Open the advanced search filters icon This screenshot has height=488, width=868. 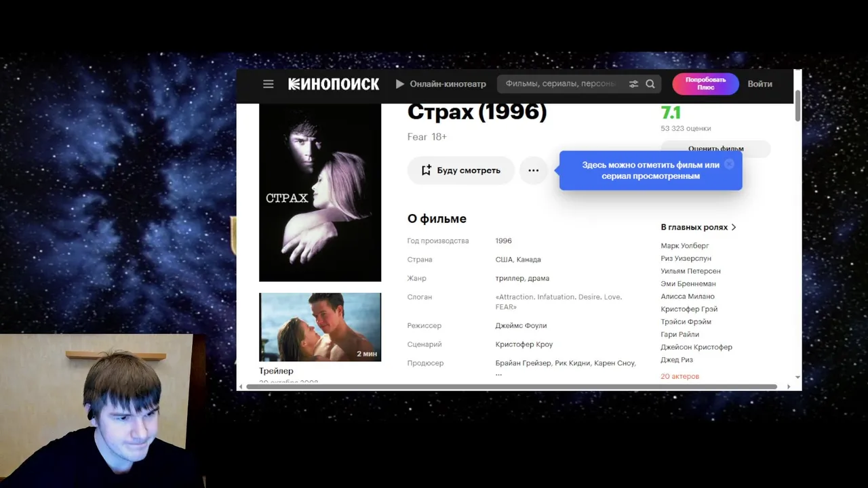pos(633,84)
